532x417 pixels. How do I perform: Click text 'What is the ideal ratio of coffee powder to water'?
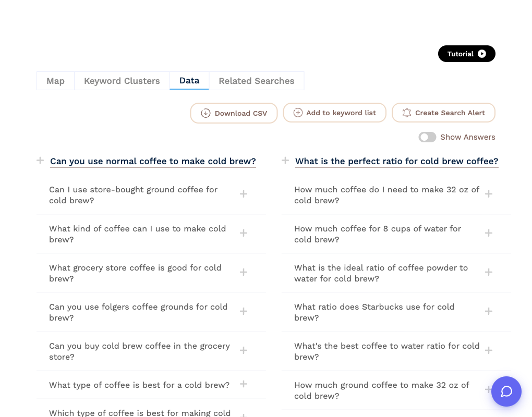381,273
